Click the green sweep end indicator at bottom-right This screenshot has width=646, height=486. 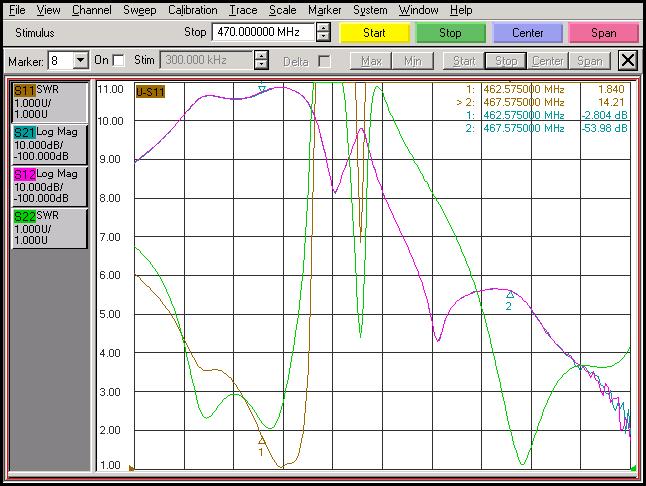point(634,467)
